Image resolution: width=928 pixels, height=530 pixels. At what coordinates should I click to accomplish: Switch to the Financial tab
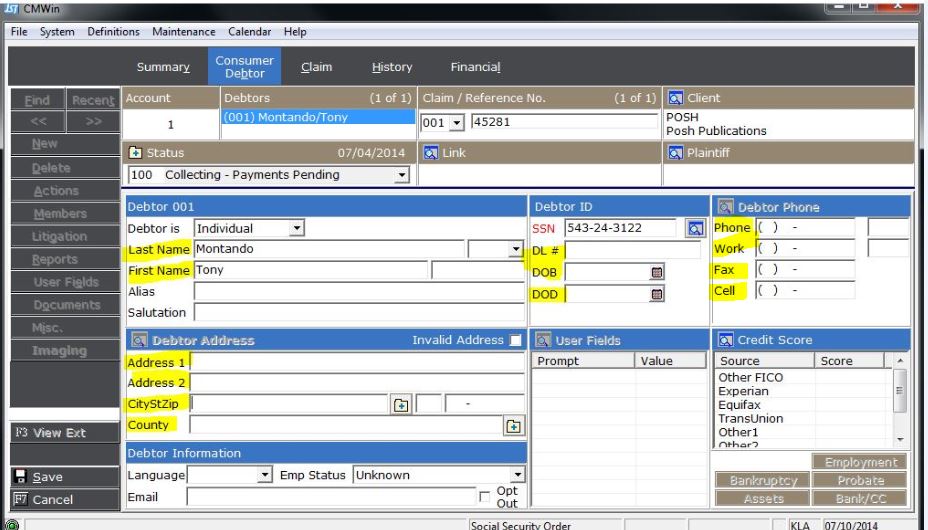pyautogui.click(x=475, y=67)
